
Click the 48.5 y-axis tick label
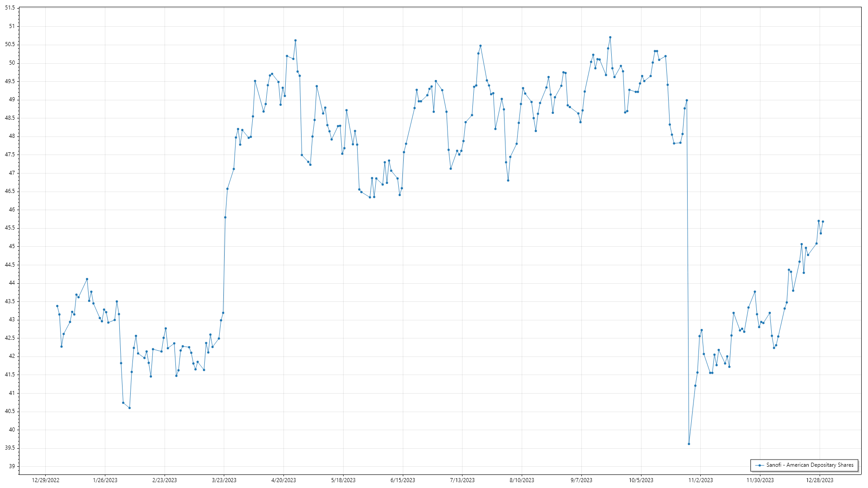tap(10, 118)
